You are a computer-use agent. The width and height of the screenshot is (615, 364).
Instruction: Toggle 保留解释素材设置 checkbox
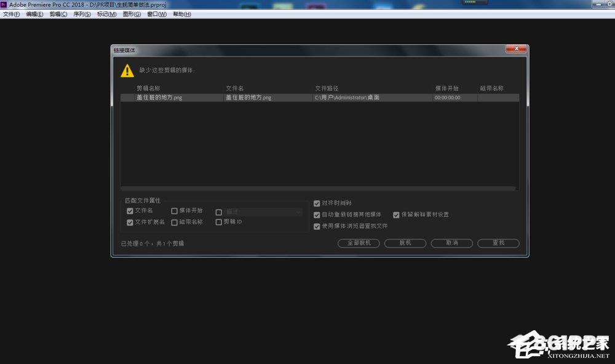[396, 215]
